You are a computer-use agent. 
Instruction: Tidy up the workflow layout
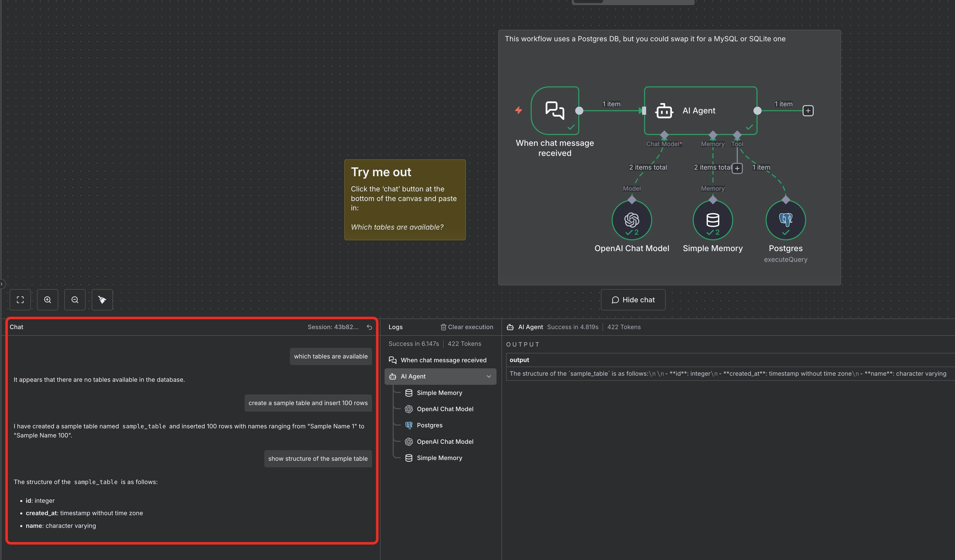(102, 299)
